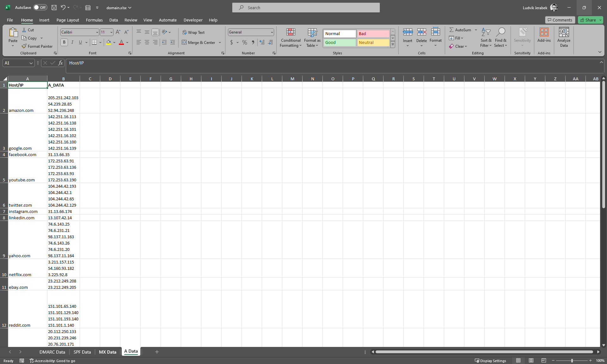Toggle AutoSave switch on
The image size is (607, 364).
pyautogui.click(x=40, y=8)
